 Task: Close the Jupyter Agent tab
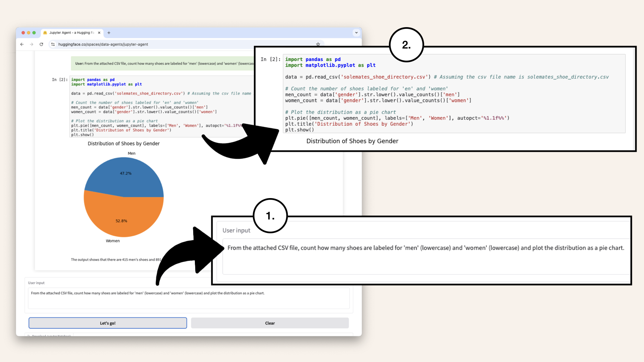tap(99, 33)
